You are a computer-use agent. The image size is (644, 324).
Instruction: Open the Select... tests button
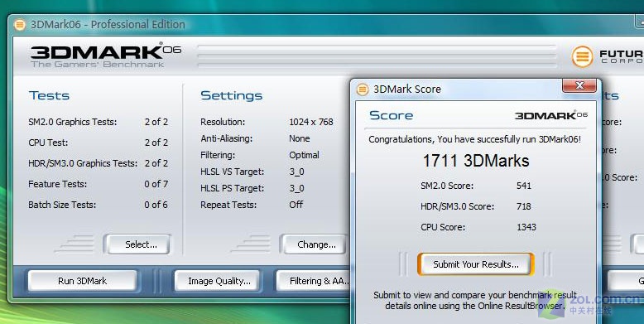[137, 244]
